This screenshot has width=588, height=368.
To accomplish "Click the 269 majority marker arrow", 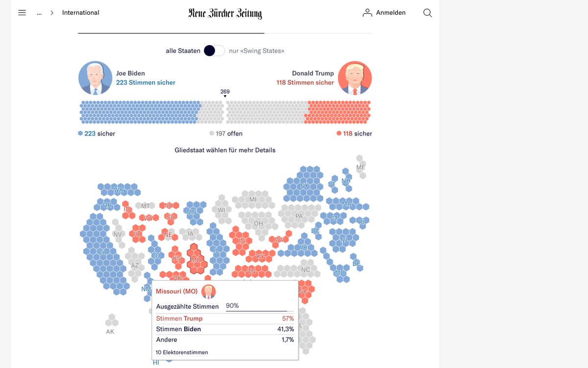I will coord(225,96).
